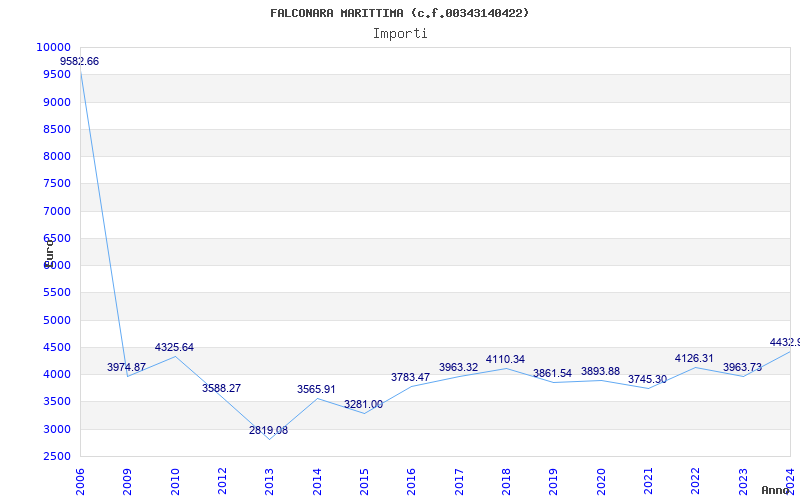The height and width of the screenshot is (500, 800).
Task: Click the Importi chart subtitle
Action: tap(400, 34)
